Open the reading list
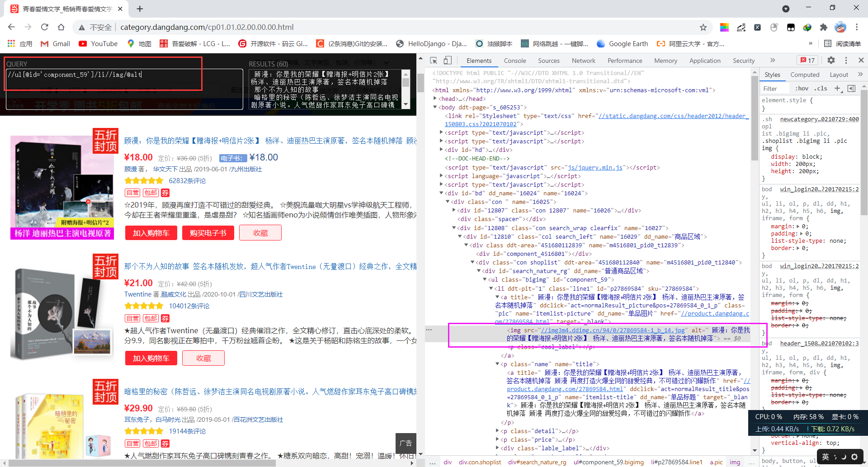The width and height of the screenshot is (868, 467). click(842, 44)
